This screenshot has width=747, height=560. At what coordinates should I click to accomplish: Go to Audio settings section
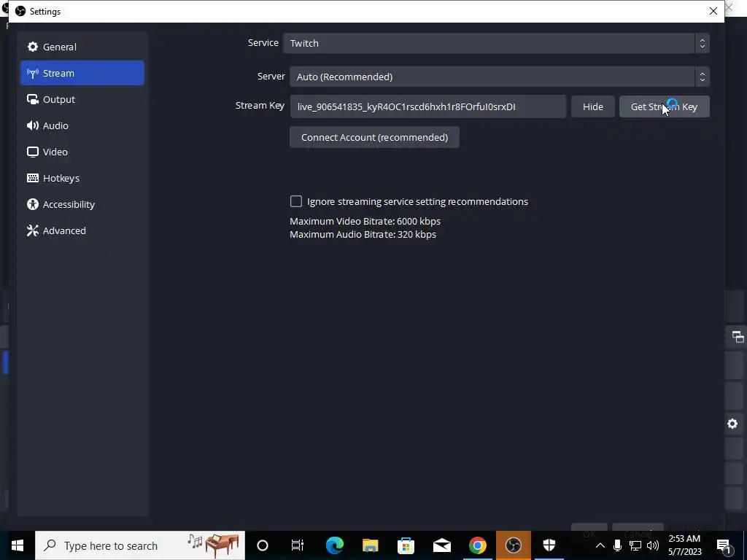pyautogui.click(x=82, y=125)
